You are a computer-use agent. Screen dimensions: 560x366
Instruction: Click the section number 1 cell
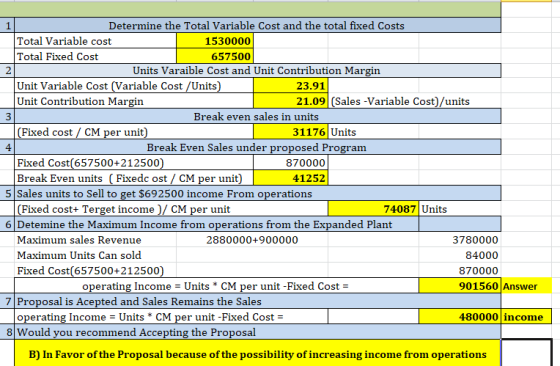pyautogui.click(x=7, y=26)
